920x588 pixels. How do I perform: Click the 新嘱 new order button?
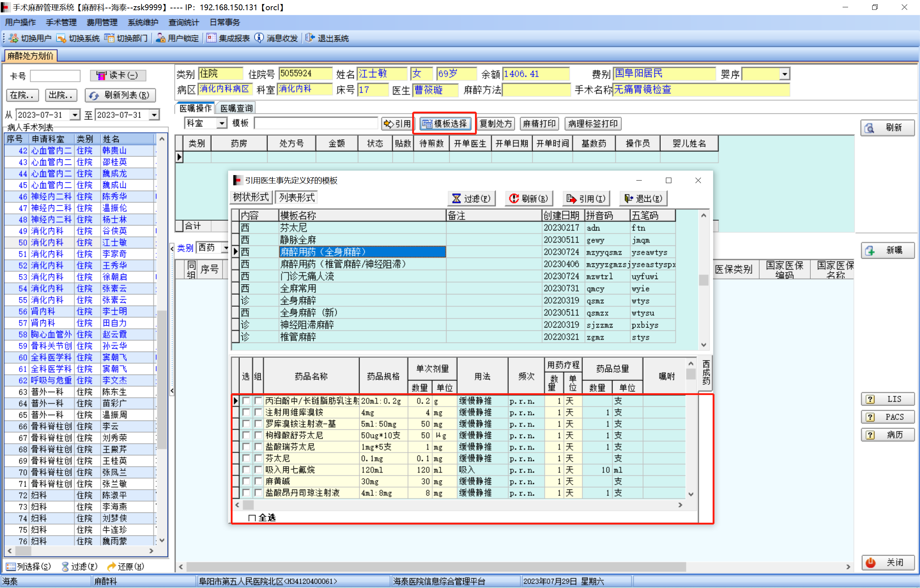point(887,251)
